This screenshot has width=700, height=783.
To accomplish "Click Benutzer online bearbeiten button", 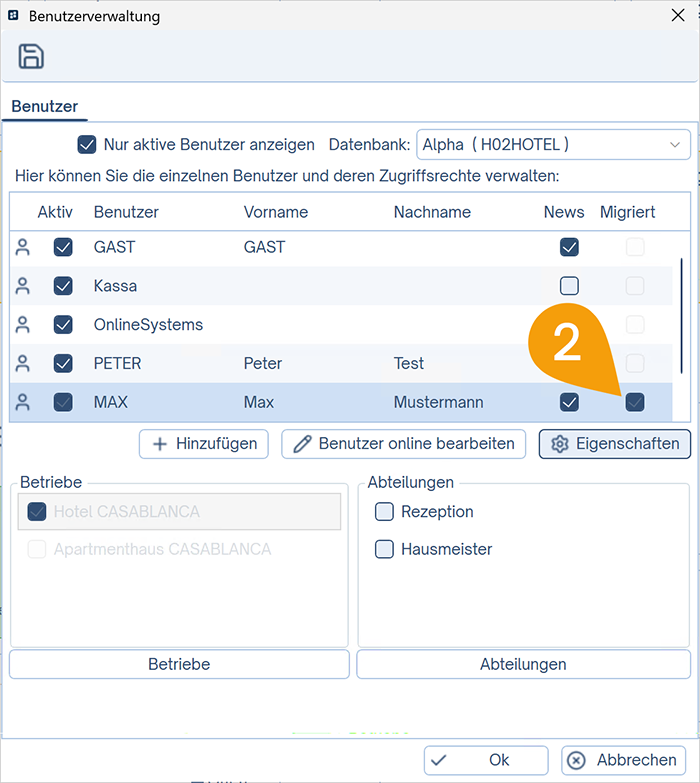I will click(403, 444).
